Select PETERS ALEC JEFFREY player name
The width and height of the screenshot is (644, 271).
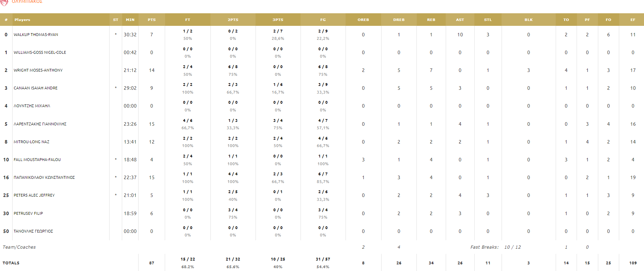click(x=34, y=195)
